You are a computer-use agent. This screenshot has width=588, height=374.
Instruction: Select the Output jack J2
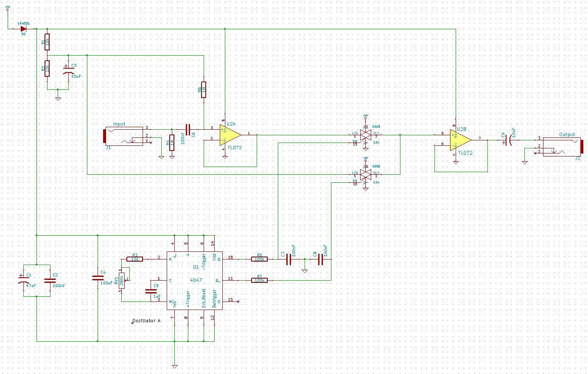pyautogui.click(x=562, y=146)
